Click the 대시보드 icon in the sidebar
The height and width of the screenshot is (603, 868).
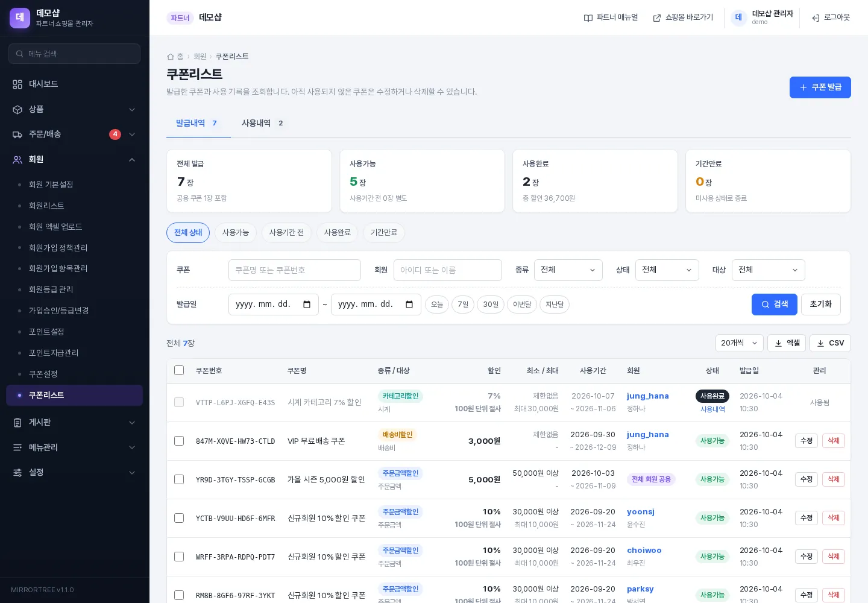pos(17,84)
